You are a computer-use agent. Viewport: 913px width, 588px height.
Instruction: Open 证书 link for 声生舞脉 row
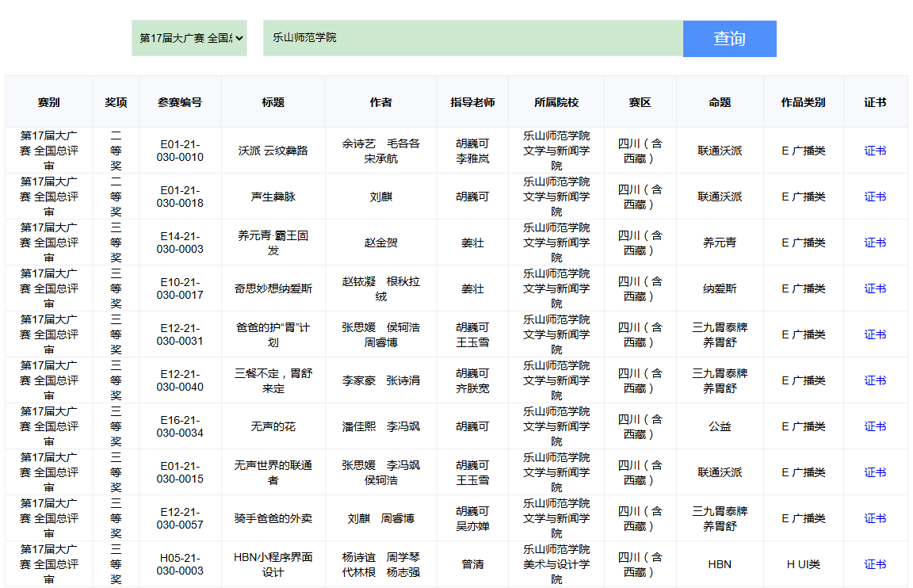(875, 197)
